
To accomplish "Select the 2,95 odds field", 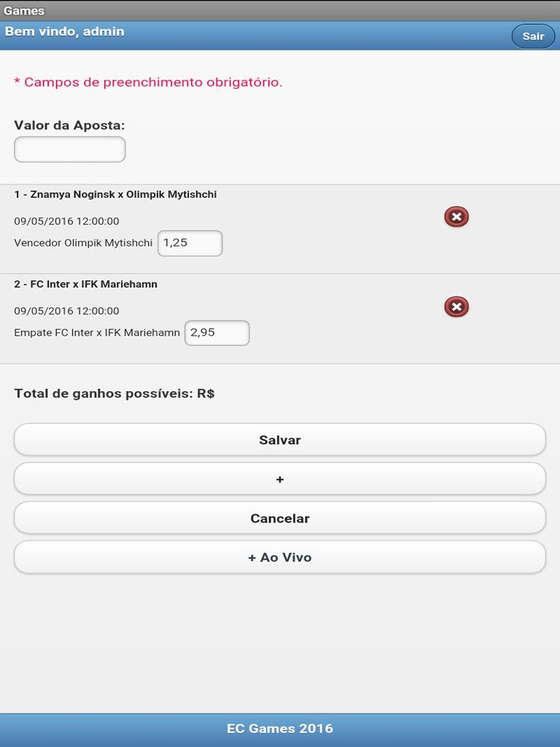I will (217, 333).
